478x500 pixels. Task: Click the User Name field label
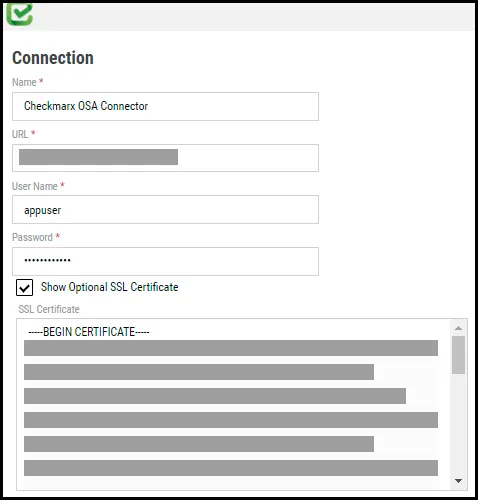tap(38, 186)
